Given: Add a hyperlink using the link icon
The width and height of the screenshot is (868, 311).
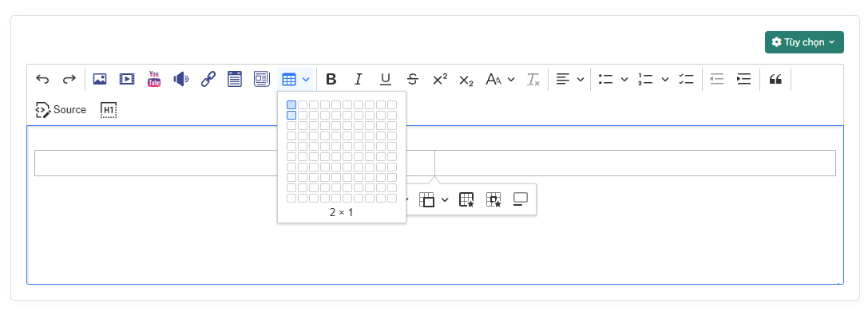Looking at the screenshot, I should coord(208,79).
